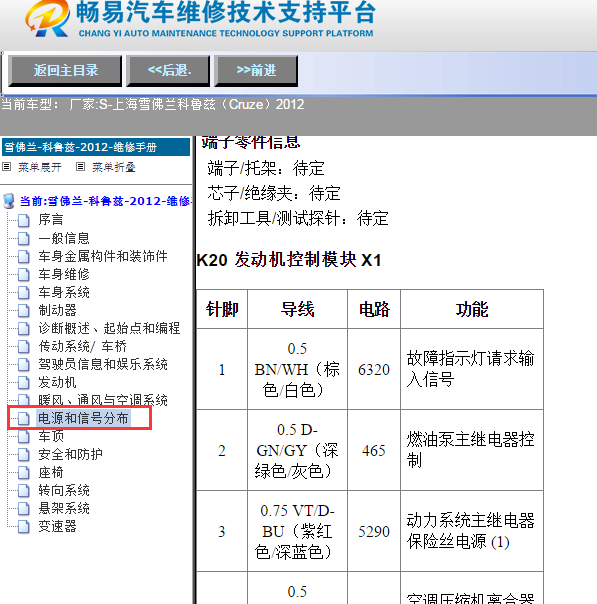The width and height of the screenshot is (597, 604).
Task: Click the page icon beside 车顶
Action: click(x=23, y=437)
